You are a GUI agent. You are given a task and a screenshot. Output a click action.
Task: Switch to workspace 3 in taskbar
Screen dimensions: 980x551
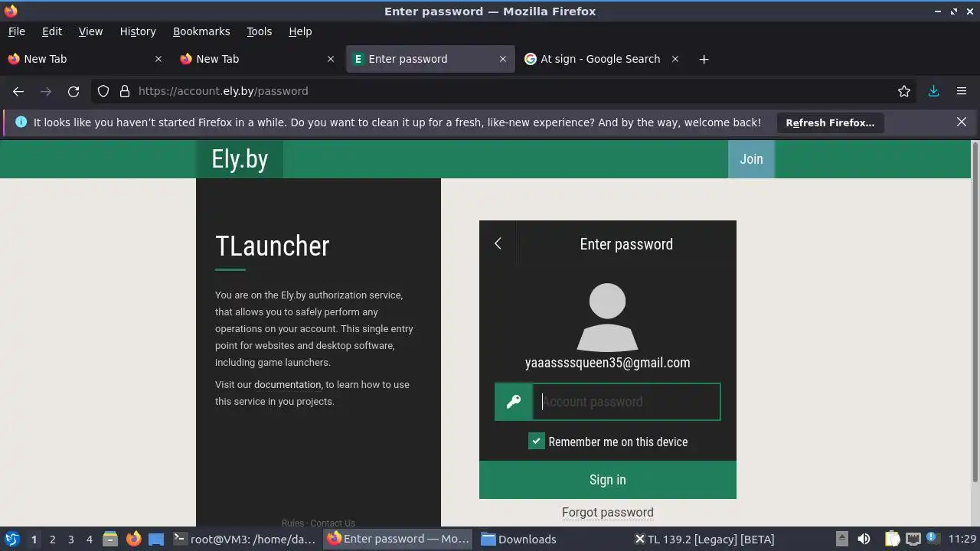(70, 540)
